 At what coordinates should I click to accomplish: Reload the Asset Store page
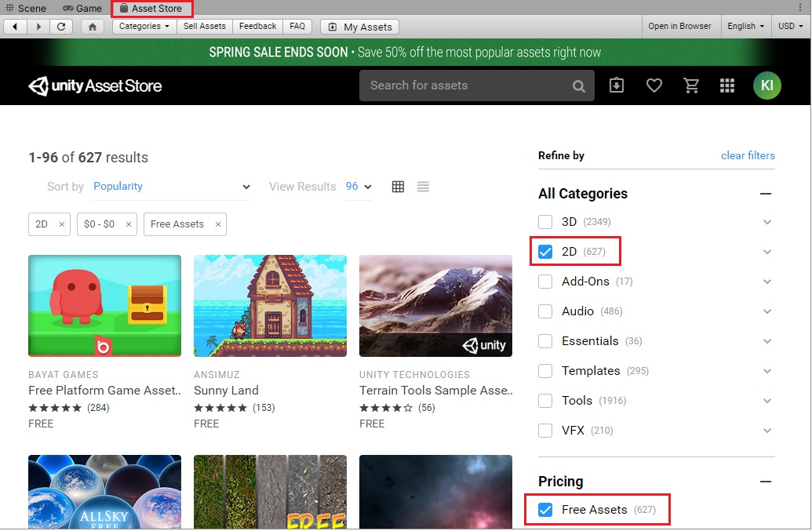[x=61, y=27]
